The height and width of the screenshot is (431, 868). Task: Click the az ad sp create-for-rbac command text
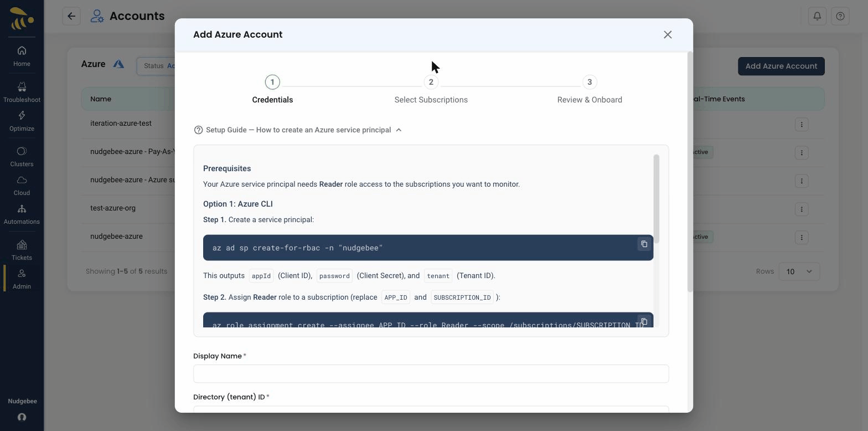click(297, 248)
